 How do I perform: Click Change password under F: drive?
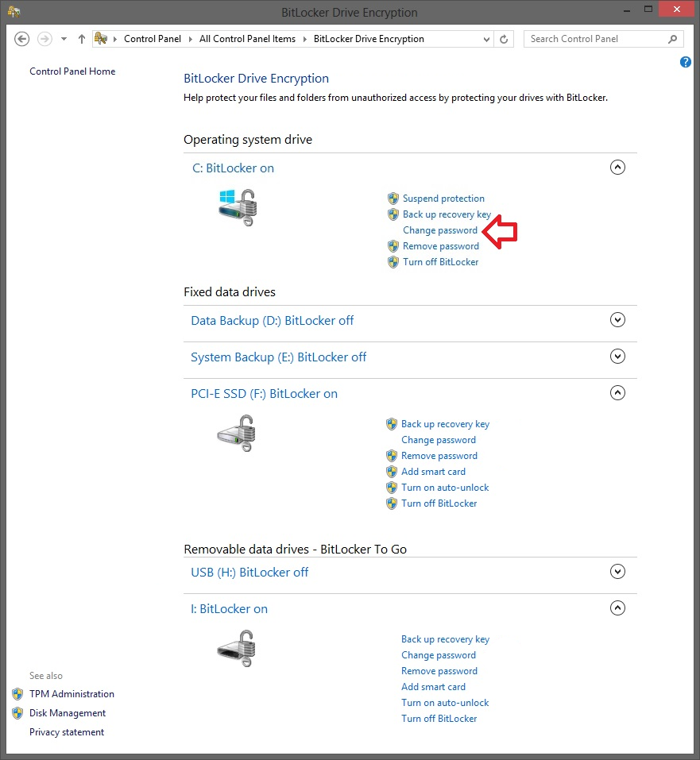439,440
